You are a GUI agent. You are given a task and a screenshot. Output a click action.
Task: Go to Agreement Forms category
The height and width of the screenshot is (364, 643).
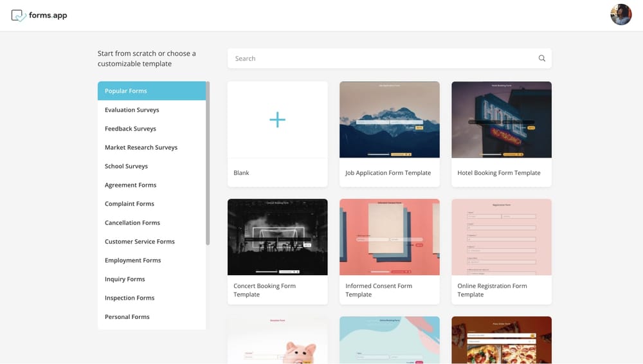point(131,185)
